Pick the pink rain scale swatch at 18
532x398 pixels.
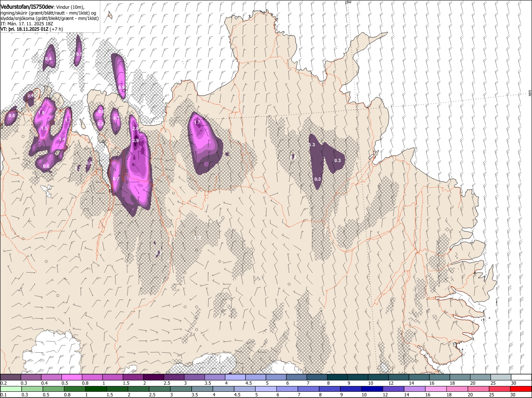457,389
